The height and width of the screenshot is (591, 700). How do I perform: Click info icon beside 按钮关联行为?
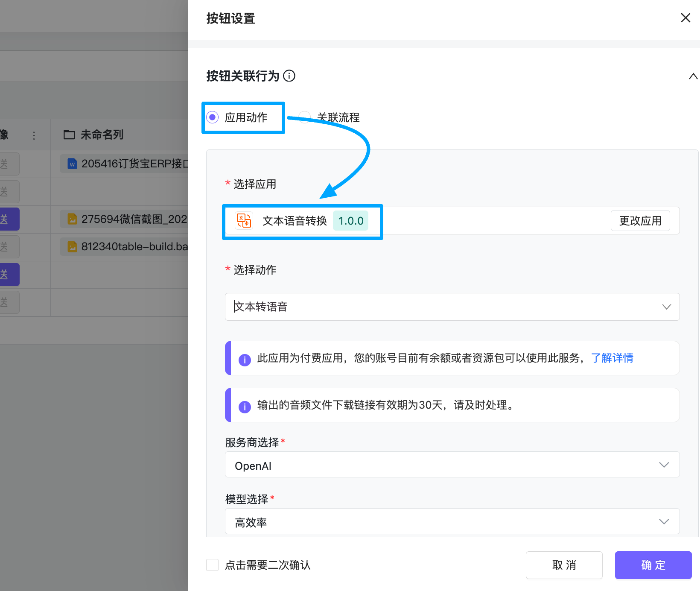click(289, 76)
